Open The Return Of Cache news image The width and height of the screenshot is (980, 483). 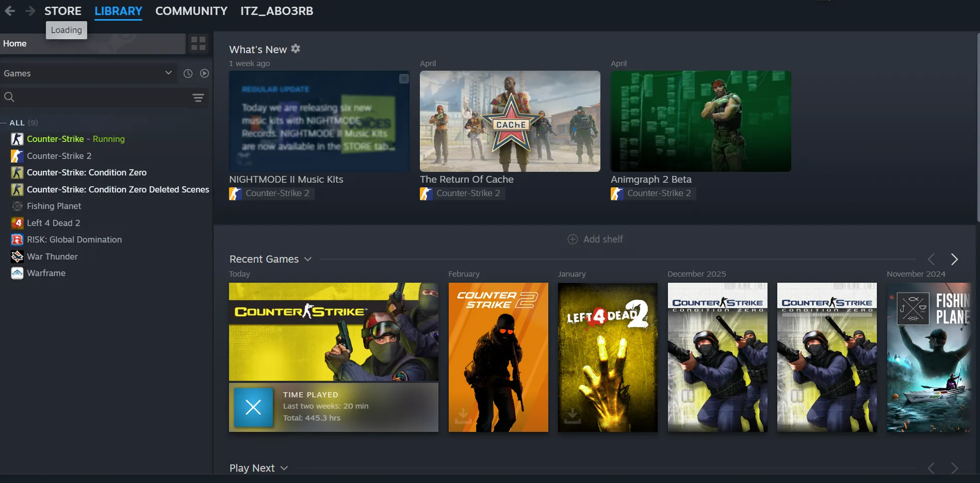point(510,121)
